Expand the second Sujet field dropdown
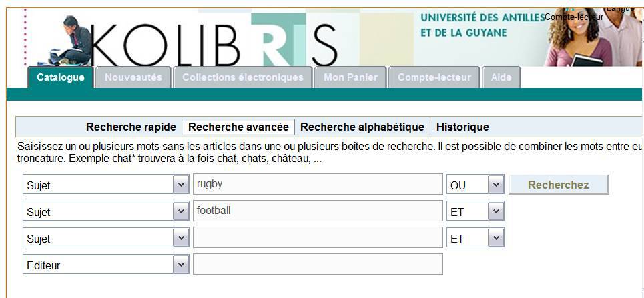644x298 pixels. point(181,211)
